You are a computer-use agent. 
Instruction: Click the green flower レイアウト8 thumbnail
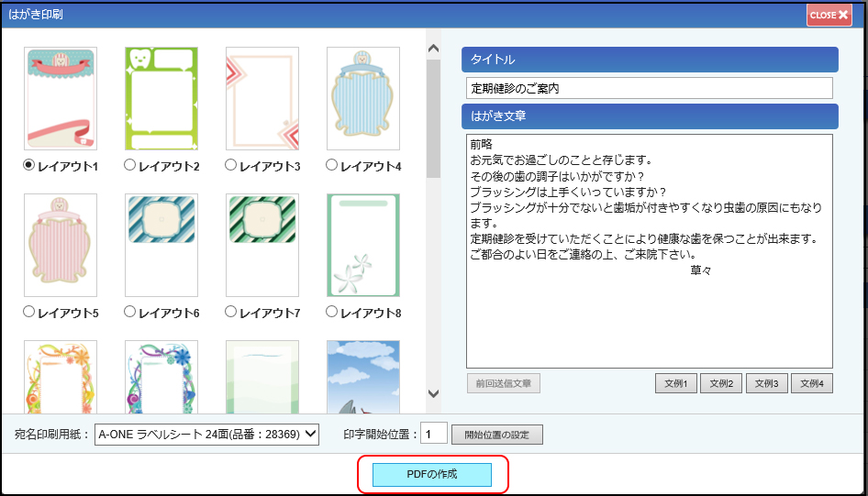363,245
